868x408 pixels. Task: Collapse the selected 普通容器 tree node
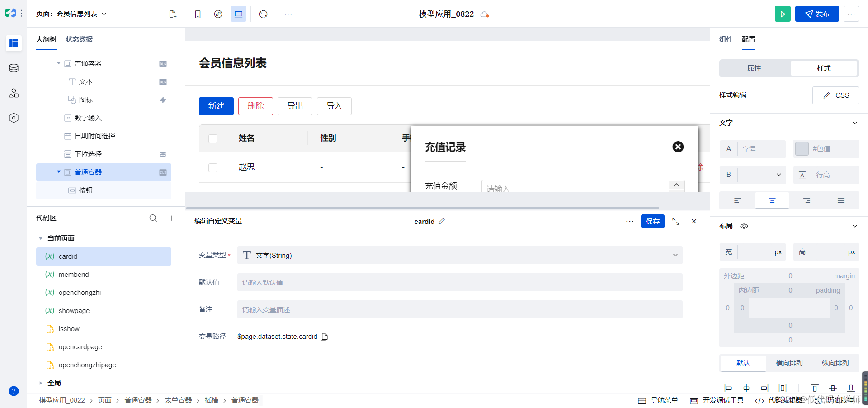coord(59,172)
